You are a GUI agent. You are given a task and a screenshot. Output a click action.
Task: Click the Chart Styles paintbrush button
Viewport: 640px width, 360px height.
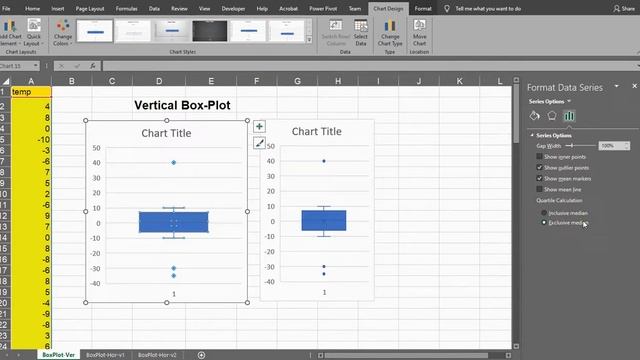point(259,143)
